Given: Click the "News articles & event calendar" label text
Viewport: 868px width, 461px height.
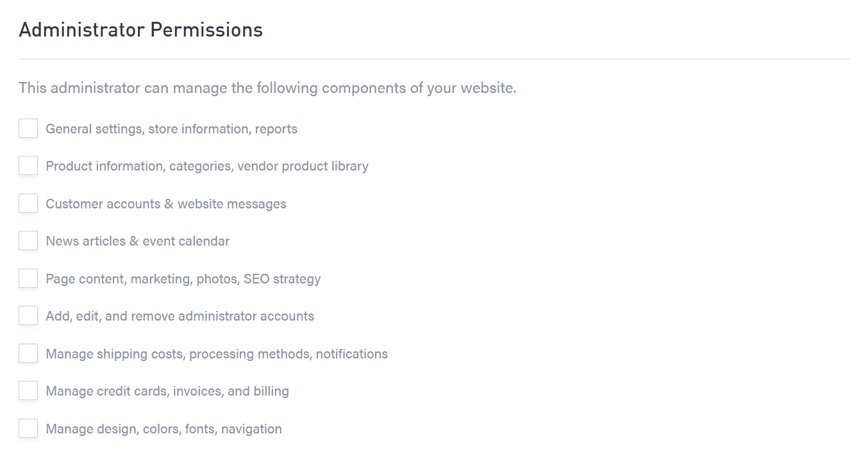Looking at the screenshot, I should click(x=138, y=241).
